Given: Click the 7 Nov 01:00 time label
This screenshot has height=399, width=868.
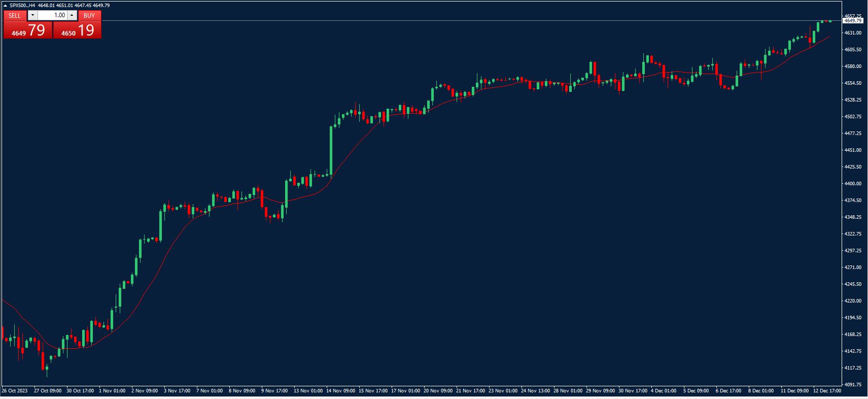Looking at the screenshot, I should (x=210, y=391).
